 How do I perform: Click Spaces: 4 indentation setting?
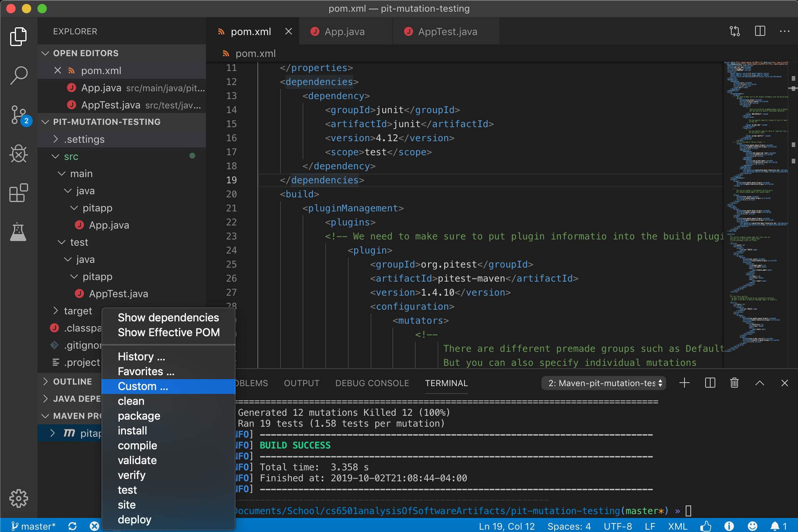click(x=569, y=526)
